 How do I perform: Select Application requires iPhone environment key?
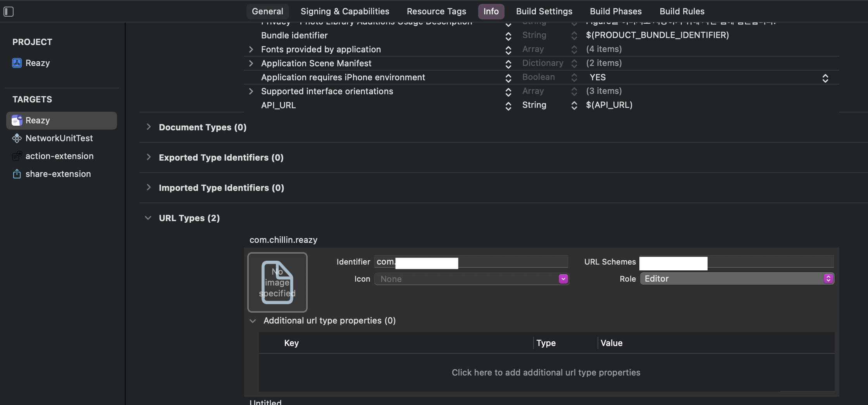click(x=343, y=77)
